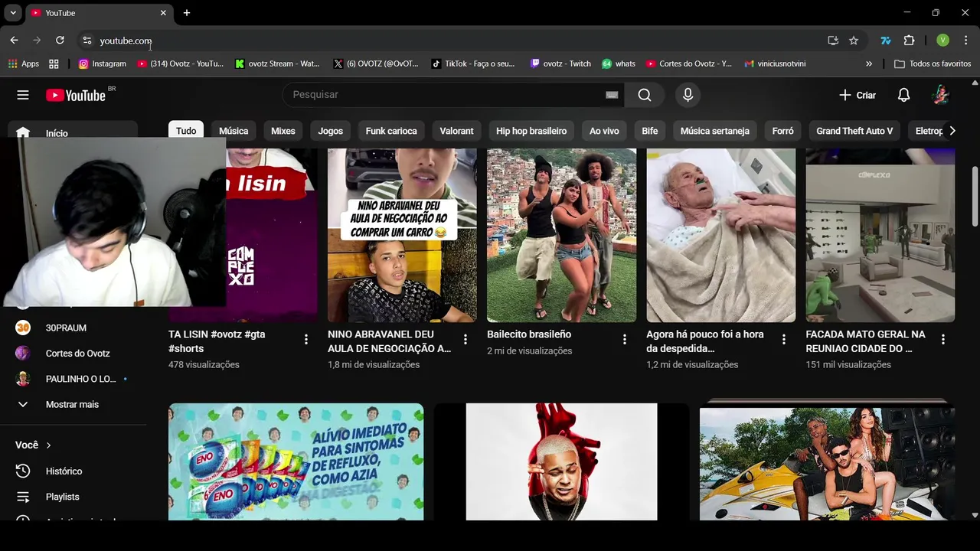Expand Mostrar mais subscriptions
The image size is (980, 551).
point(73,404)
